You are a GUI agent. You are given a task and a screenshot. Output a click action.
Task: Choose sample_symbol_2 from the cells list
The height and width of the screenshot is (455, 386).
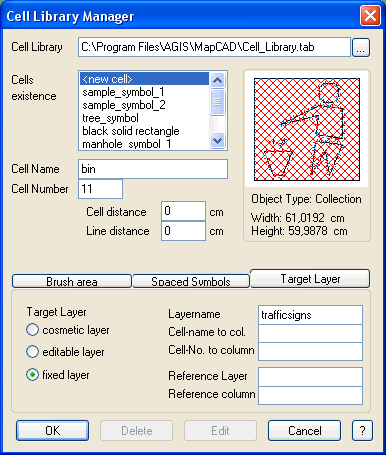point(124,105)
